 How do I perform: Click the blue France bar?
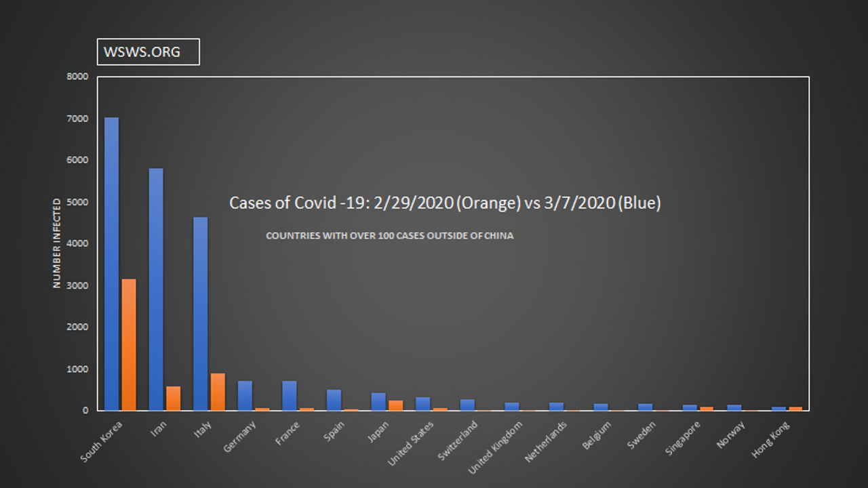pyautogui.click(x=290, y=396)
